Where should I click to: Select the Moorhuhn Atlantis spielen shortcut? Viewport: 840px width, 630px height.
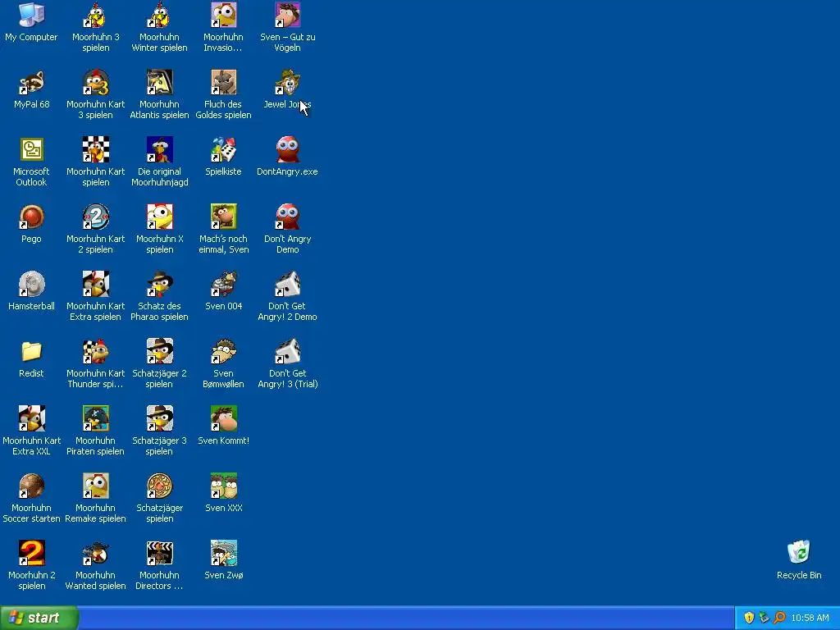click(160, 82)
